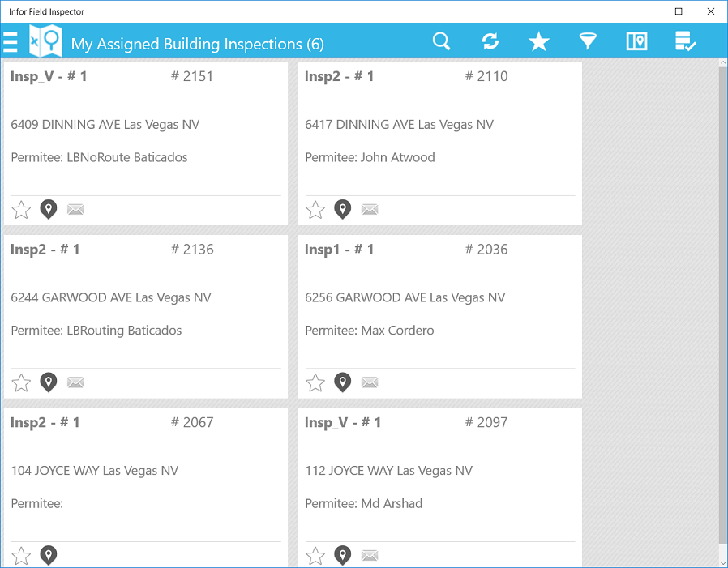The image size is (728, 568).
Task: Open the hamburger navigation menu
Action: click(11, 41)
